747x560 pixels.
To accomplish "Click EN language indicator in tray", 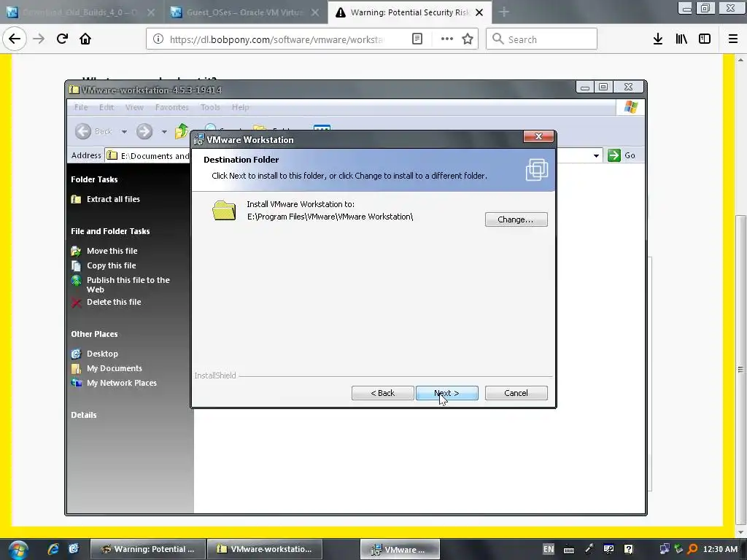I will point(549,549).
